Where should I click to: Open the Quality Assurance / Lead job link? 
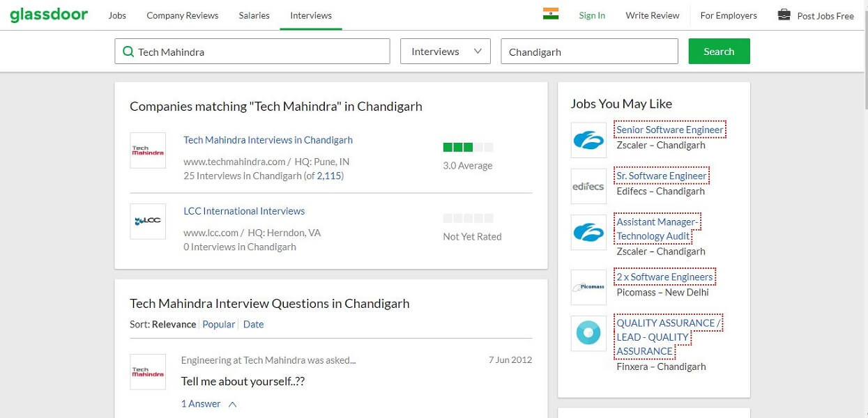click(x=668, y=337)
